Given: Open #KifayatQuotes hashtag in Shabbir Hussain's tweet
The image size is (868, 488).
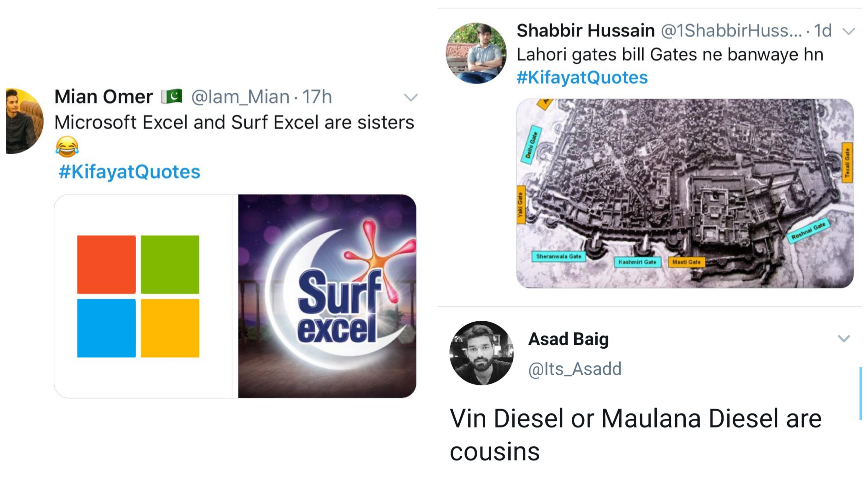Looking at the screenshot, I should coord(582,77).
